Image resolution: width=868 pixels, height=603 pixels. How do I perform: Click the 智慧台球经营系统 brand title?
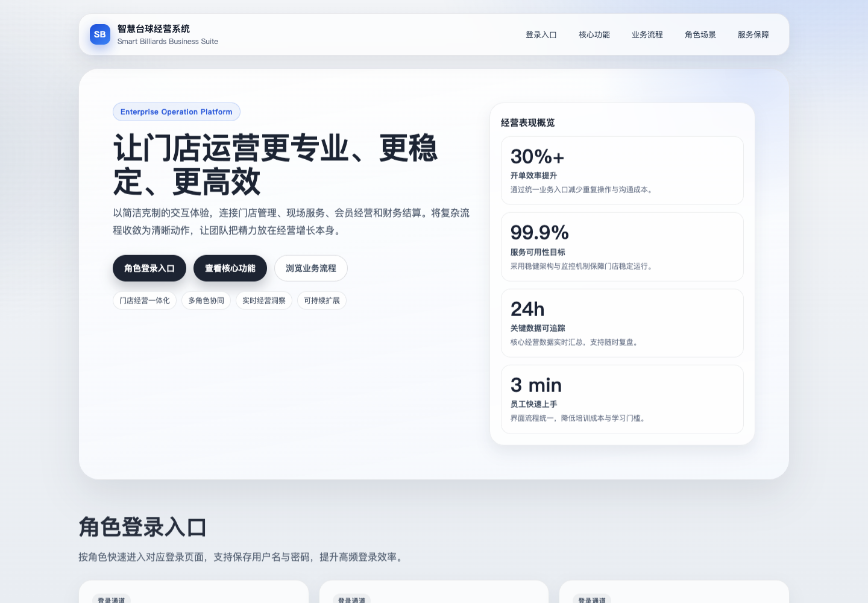(154, 28)
